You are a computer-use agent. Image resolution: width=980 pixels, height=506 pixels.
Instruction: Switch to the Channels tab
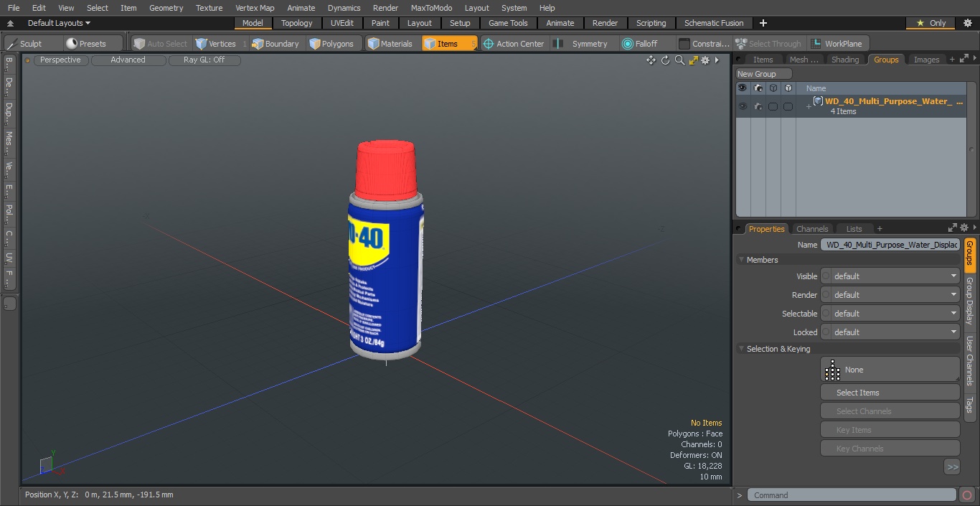[812, 229]
